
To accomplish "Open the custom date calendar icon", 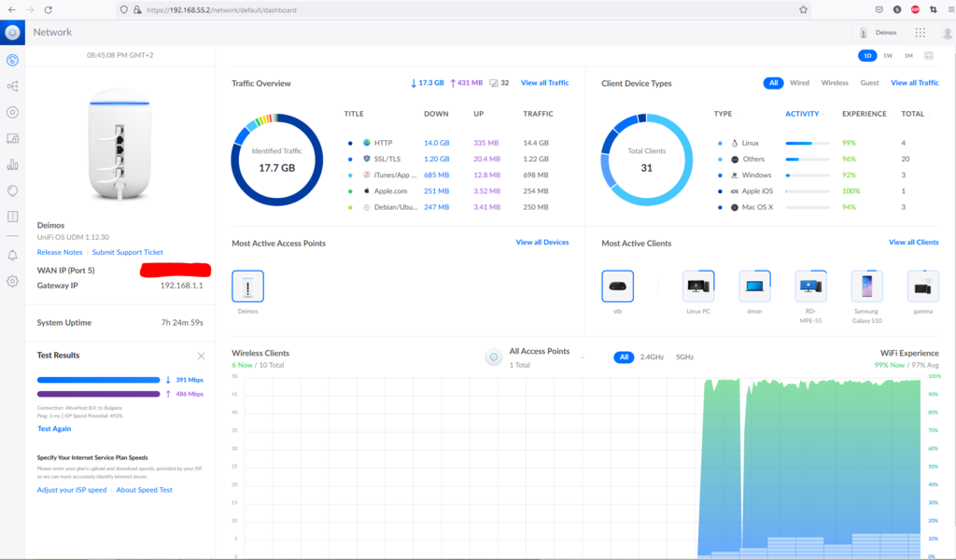I will pyautogui.click(x=929, y=56).
